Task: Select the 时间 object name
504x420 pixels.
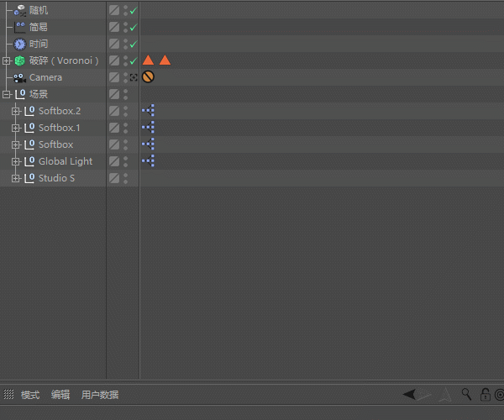Action: coord(39,44)
